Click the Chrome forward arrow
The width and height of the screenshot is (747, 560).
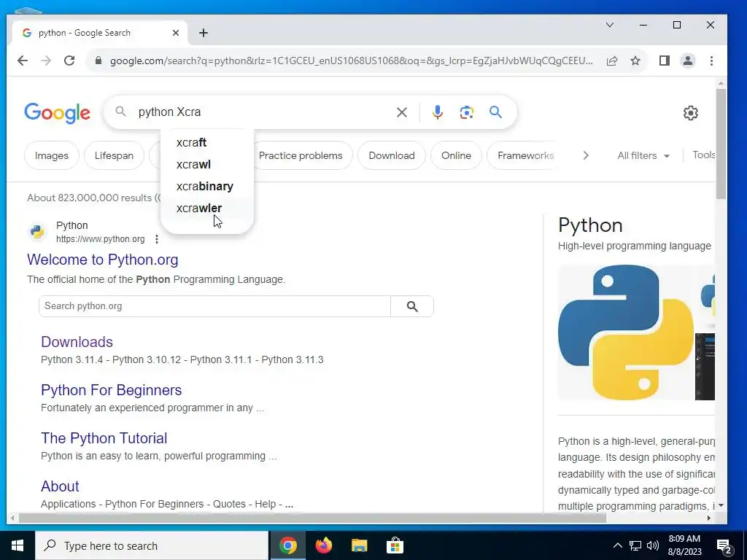(x=46, y=61)
